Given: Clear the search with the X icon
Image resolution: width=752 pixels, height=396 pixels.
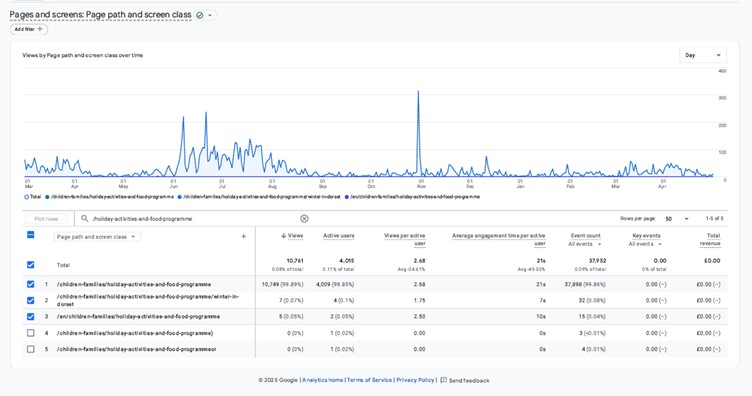Looking at the screenshot, I should pyautogui.click(x=304, y=219).
